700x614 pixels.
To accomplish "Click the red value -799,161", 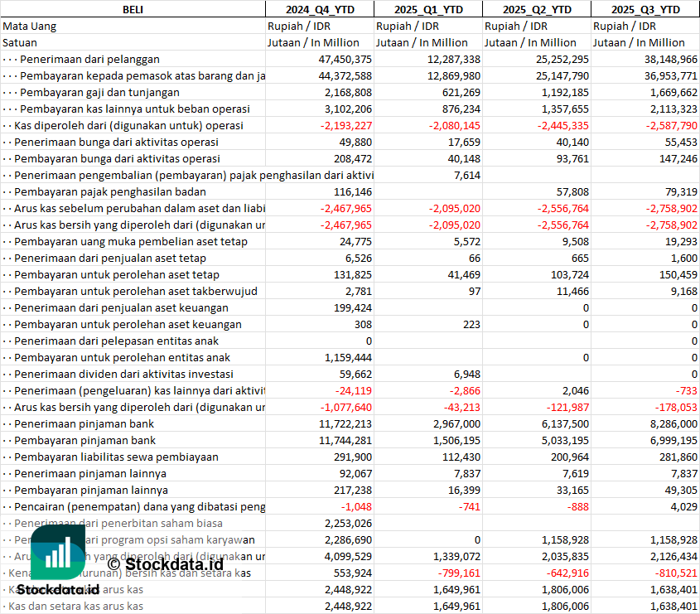I will coord(455,573).
